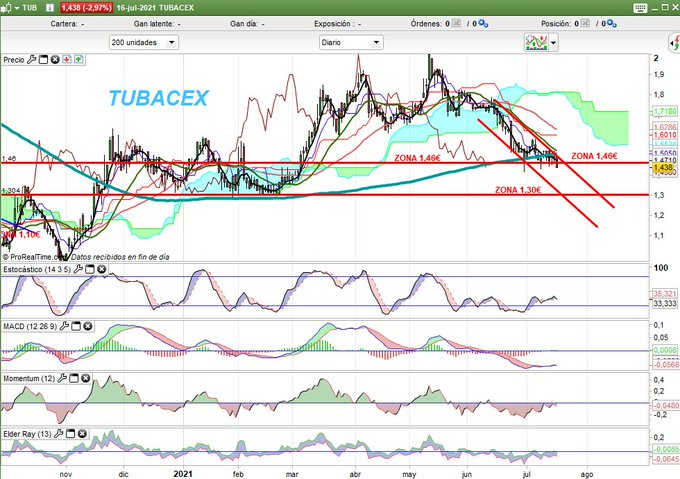This screenshot has height=479, width=680.
Task: Open Momentum indicator settings wrench
Action: point(62,378)
